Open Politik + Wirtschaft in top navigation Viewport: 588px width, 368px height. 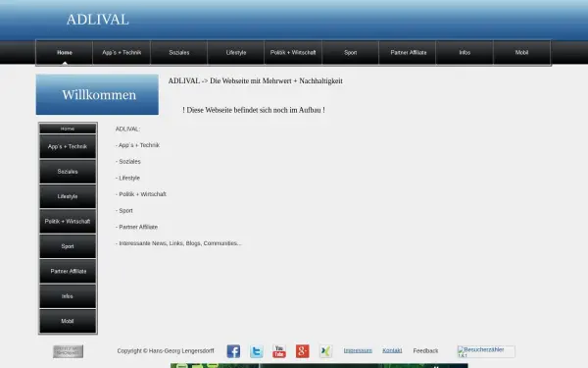click(x=293, y=53)
